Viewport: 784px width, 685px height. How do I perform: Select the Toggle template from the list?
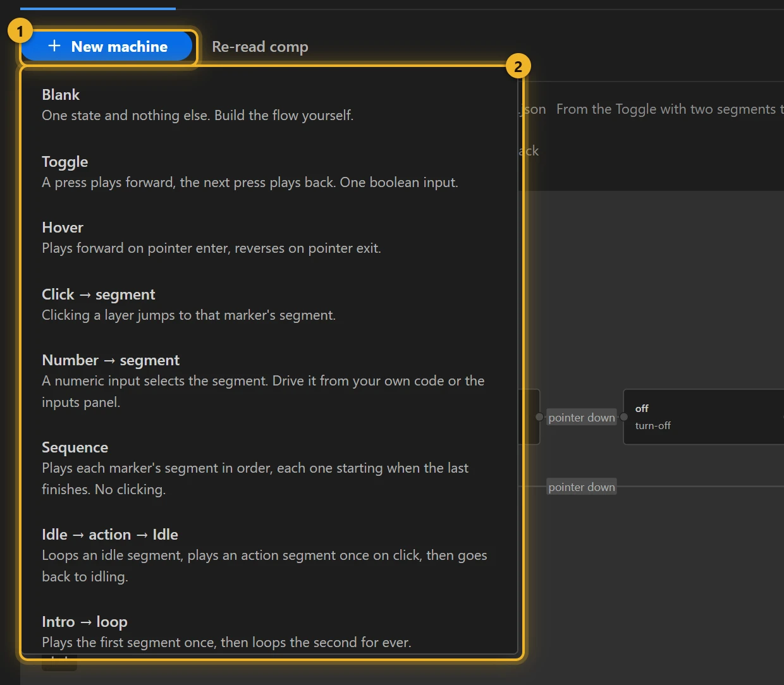(269, 172)
